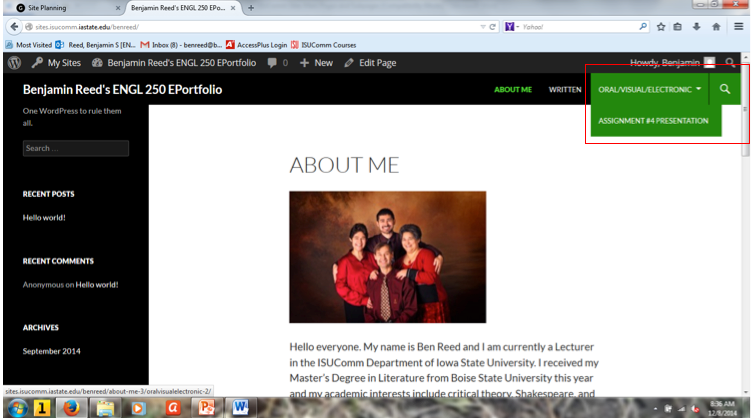
Task: Show bookmarks list icon
Action: (677, 27)
